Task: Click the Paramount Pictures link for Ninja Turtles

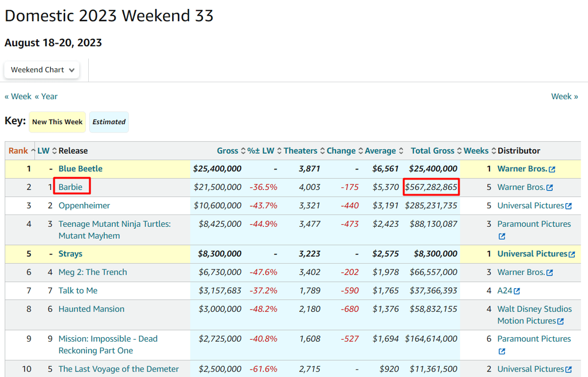Action: tap(534, 224)
